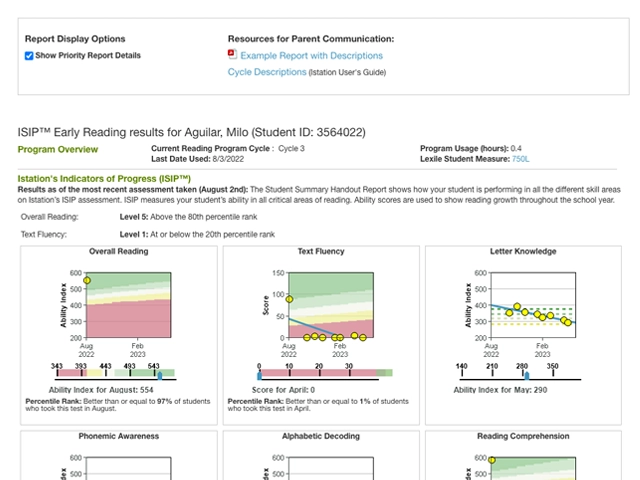Click the Text Fluency chart title
The image size is (640, 480).
click(x=321, y=251)
